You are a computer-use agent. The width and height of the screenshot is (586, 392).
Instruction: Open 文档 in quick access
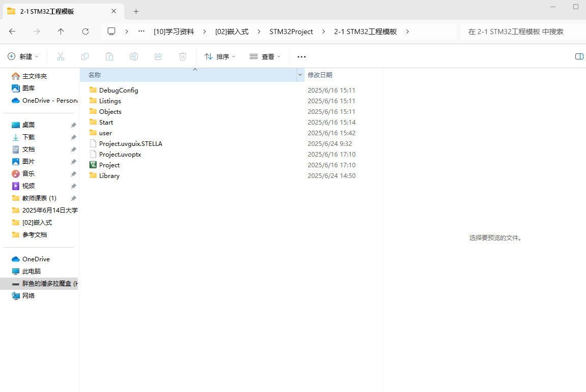[28, 149]
